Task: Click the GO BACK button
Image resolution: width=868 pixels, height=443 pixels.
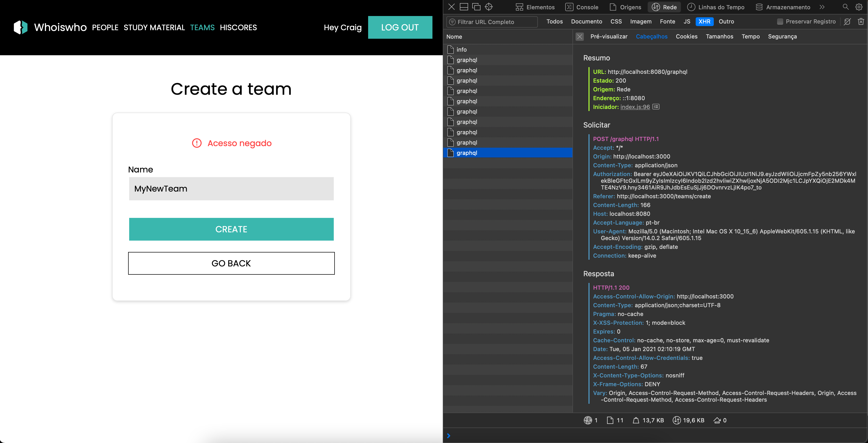Action: (x=231, y=263)
